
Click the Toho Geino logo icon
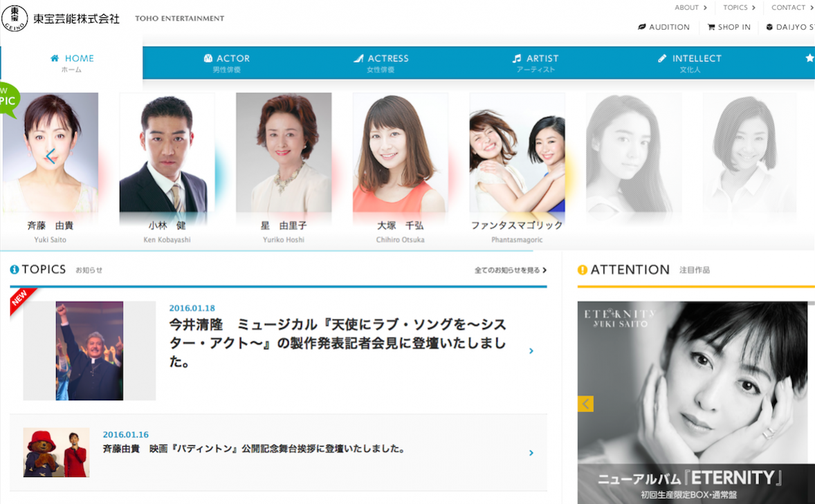(x=15, y=19)
